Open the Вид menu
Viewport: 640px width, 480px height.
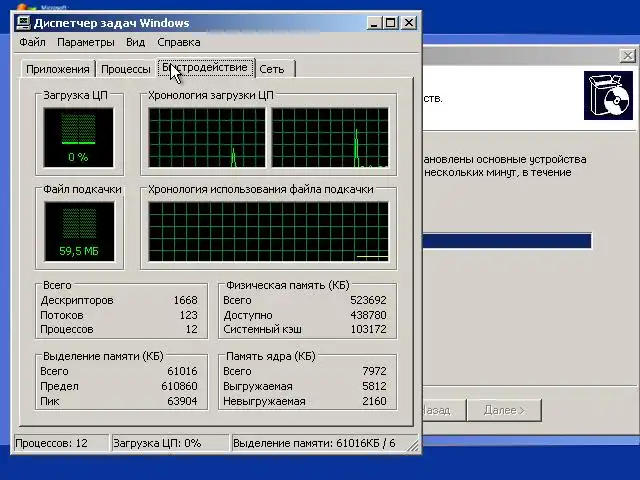click(136, 42)
